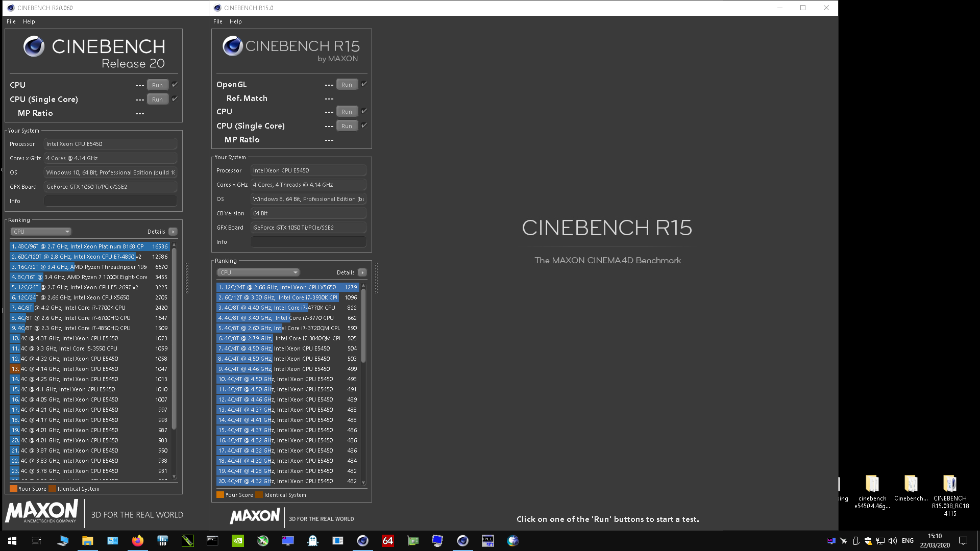Screen dimensions: 980x551
Task: Toggle the CPU test checkbox in Cinebench R20
Action: click(x=175, y=85)
